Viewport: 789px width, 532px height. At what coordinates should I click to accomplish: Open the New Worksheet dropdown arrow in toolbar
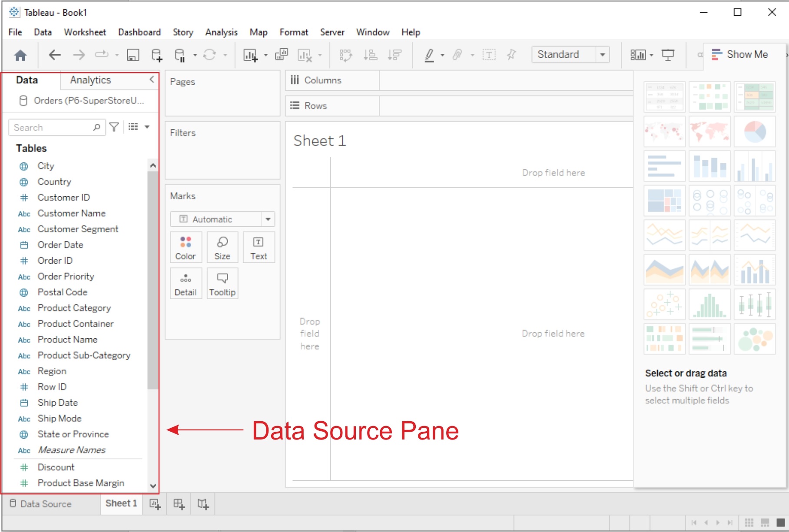pos(266,56)
